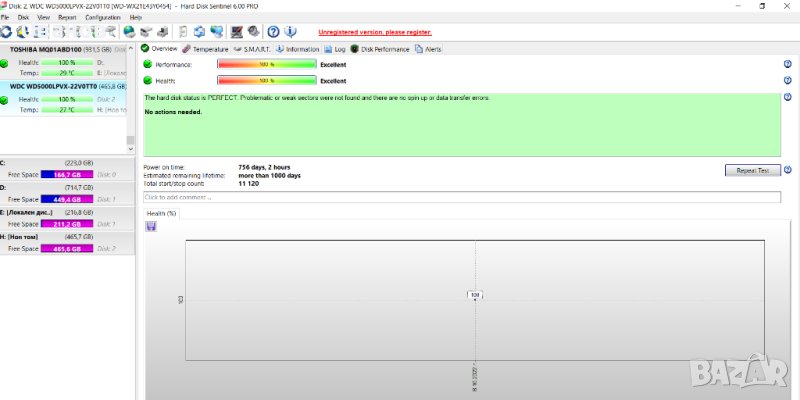
Task: Click the help icon on the Performance row
Action: pyautogui.click(x=788, y=64)
